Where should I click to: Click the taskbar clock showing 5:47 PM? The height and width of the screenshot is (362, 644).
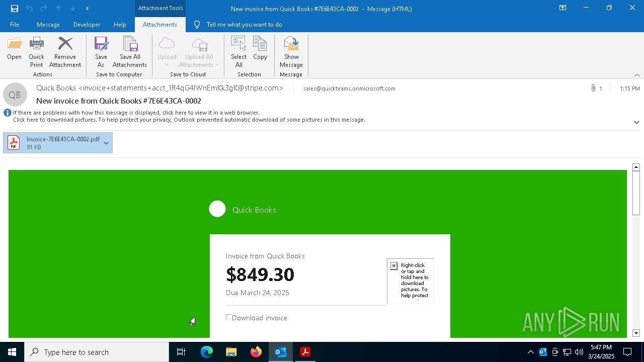click(601, 352)
